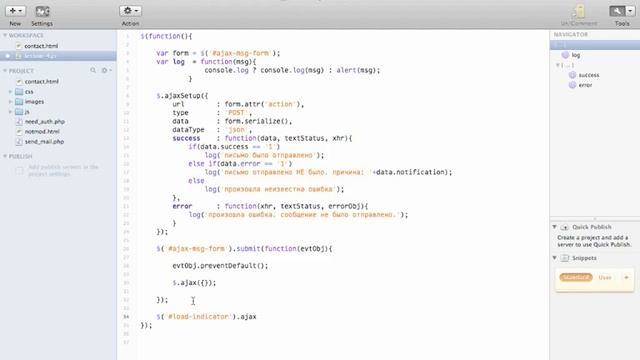This screenshot has width=640, height=360.
Task: Jump to log in the Navigator
Action: coord(576,55)
